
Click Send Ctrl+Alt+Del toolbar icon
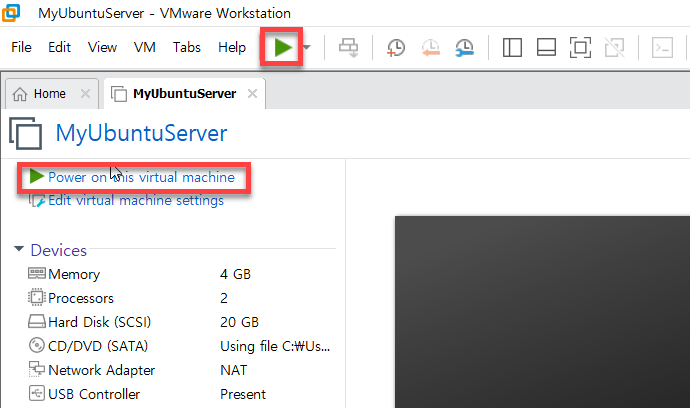coord(349,47)
